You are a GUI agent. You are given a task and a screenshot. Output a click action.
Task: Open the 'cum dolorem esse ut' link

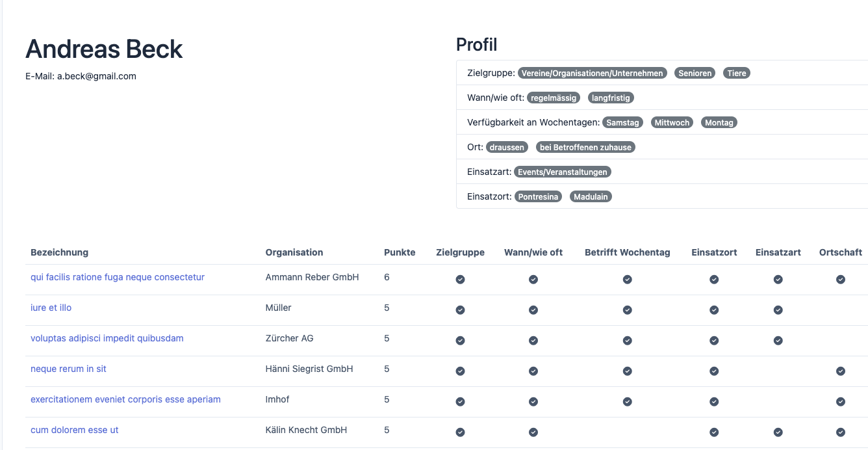point(75,430)
